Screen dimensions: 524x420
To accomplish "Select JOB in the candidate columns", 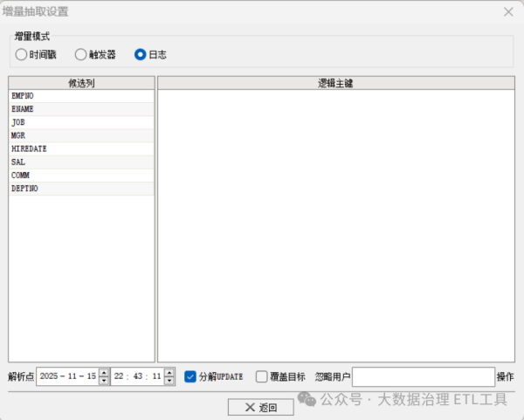I will click(x=81, y=122).
